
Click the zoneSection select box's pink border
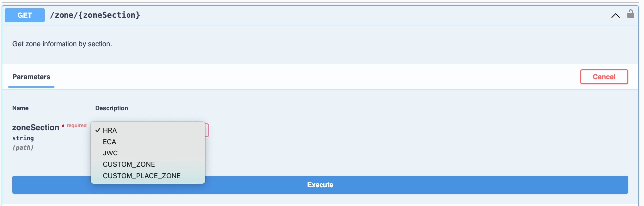tap(207, 130)
